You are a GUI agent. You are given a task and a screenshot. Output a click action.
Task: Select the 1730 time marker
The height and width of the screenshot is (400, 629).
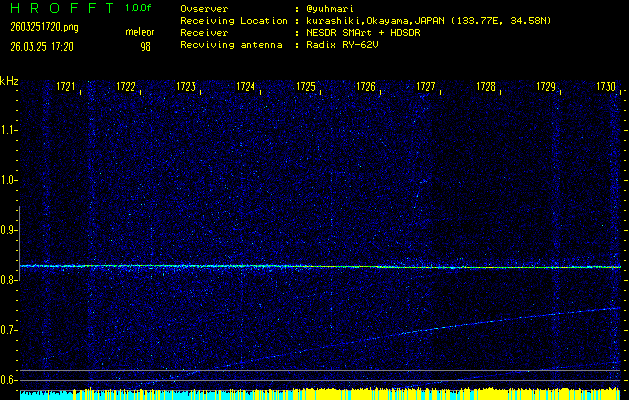(x=606, y=88)
